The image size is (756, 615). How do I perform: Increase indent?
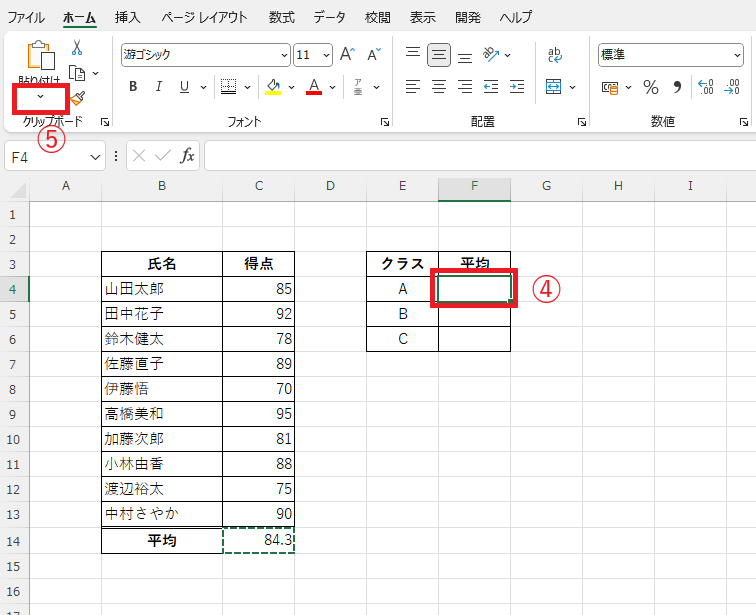pyautogui.click(x=517, y=87)
